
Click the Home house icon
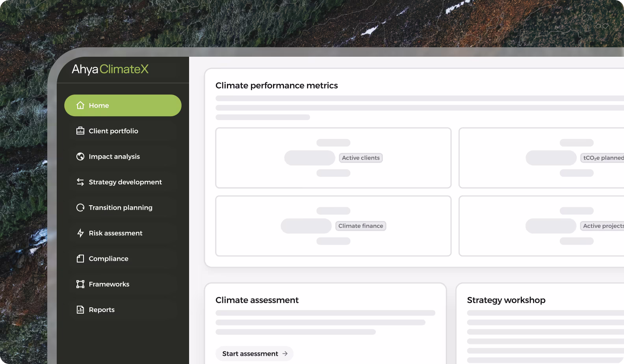pos(80,105)
